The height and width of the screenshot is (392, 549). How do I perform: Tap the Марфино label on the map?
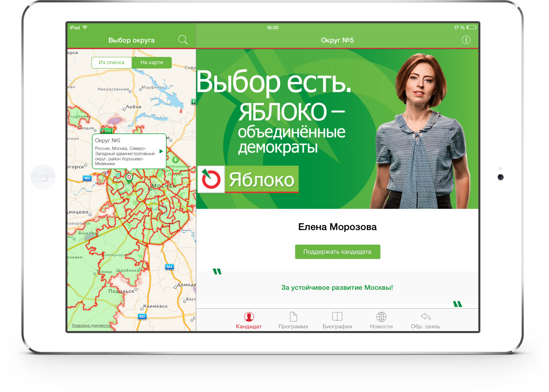pyautogui.click(x=152, y=87)
